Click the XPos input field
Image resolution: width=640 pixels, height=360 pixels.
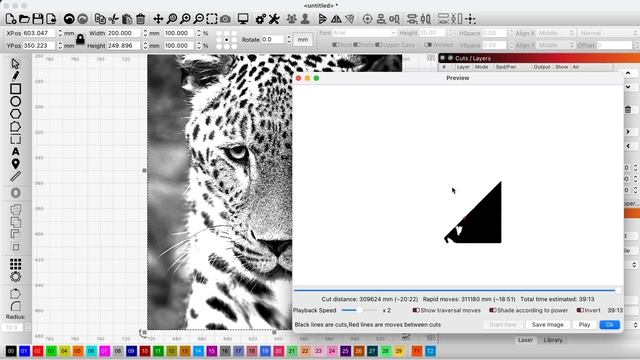[x=39, y=33]
